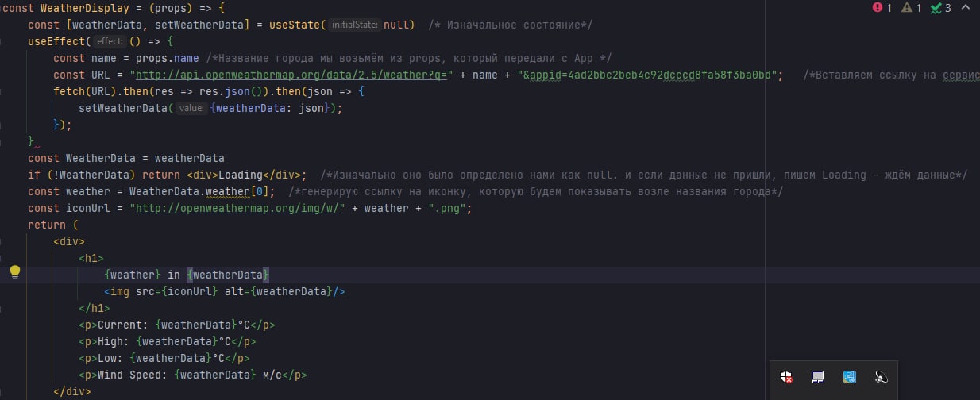This screenshot has width=980, height=400.
Task: Click the closing </h1> tag
Action: click(x=95, y=308)
